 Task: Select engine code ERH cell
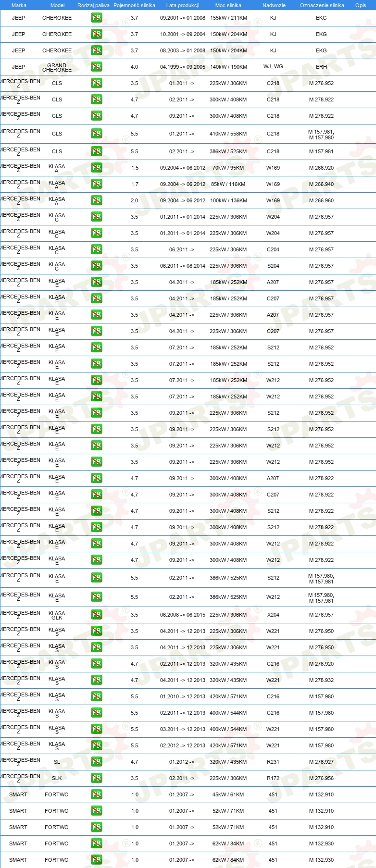click(x=321, y=67)
